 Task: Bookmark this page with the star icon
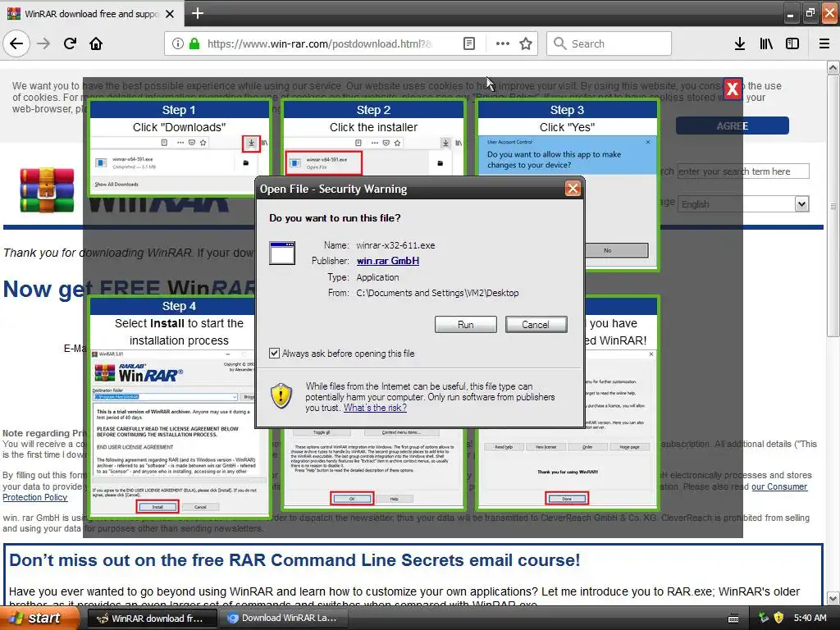(526, 43)
